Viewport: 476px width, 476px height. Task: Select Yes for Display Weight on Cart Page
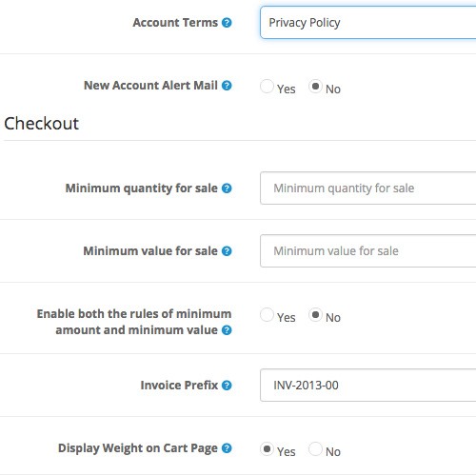pos(267,449)
